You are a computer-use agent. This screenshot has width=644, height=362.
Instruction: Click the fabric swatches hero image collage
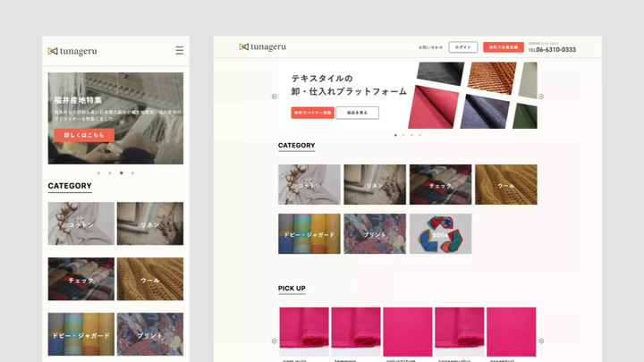(x=472, y=96)
